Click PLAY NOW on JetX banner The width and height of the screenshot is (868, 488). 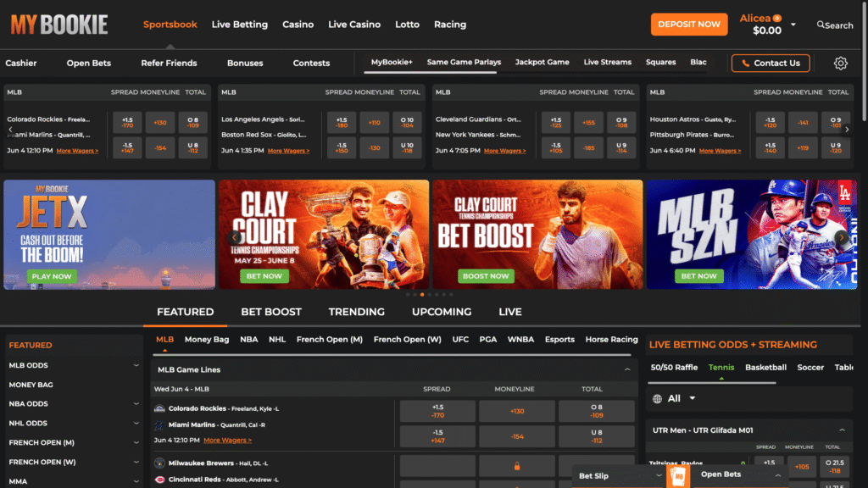pyautogui.click(x=52, y=276)
